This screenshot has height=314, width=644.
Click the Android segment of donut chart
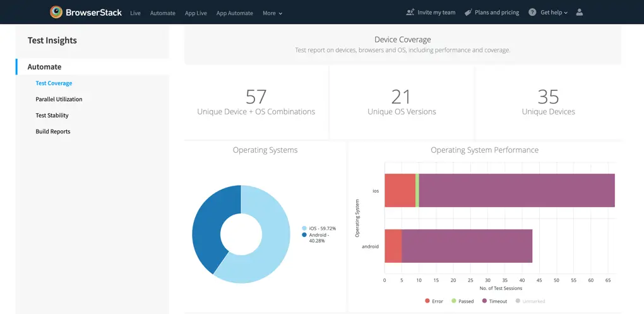205,227
